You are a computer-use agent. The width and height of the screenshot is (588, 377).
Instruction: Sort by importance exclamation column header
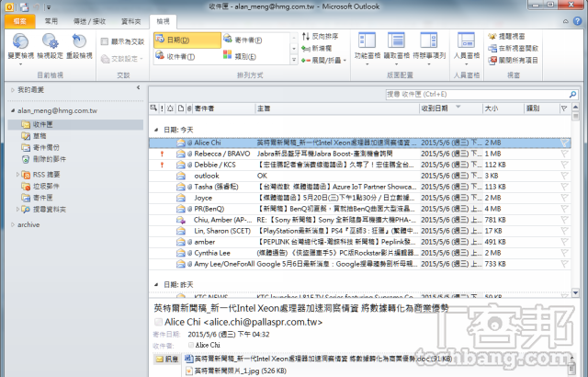point(162,109)
